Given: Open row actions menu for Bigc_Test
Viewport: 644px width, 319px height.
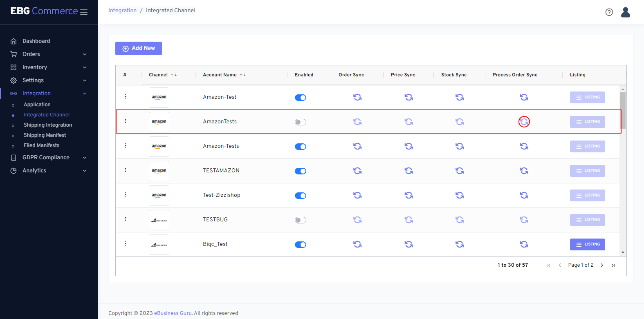Looking at the screenshot, I should click(x=126, y=244).
